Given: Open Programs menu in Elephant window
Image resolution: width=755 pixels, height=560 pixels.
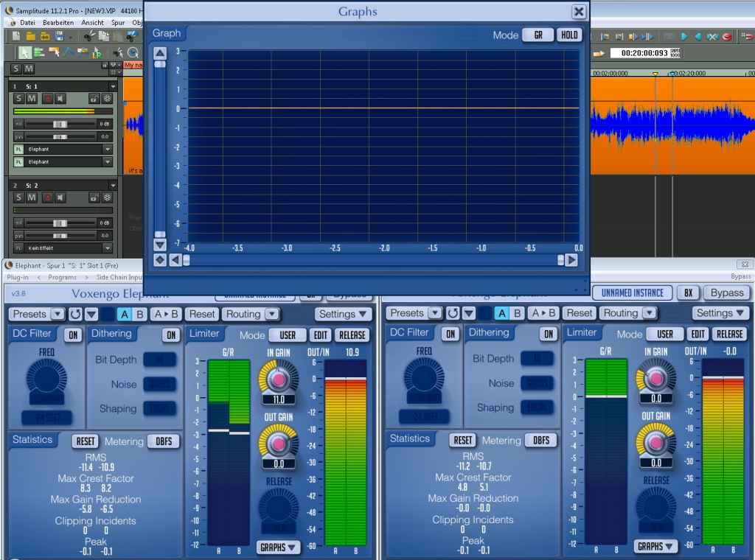Looking at the screenshot, I should coord(62,278).
